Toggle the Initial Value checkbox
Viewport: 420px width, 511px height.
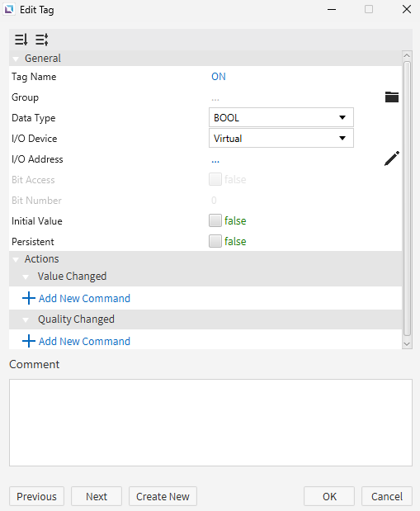215,221
